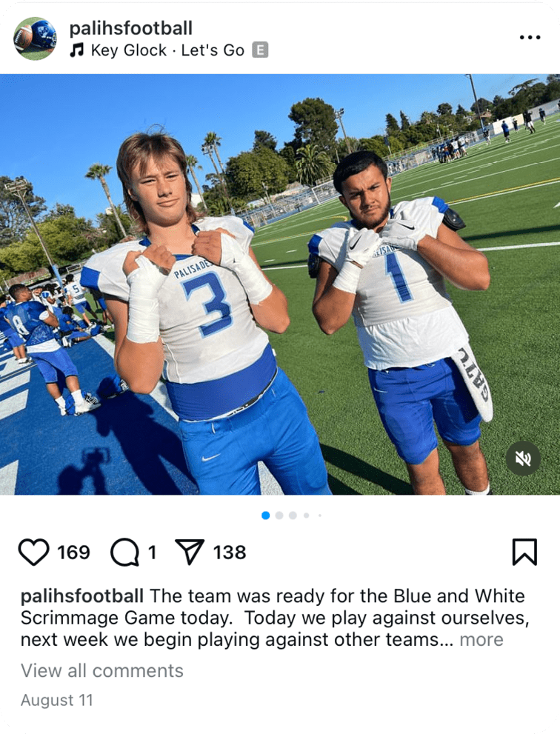The width and height of the screenshot is (560, 734).
Task: Jump to the third carousel dot
Action: (x=293, y=516)
